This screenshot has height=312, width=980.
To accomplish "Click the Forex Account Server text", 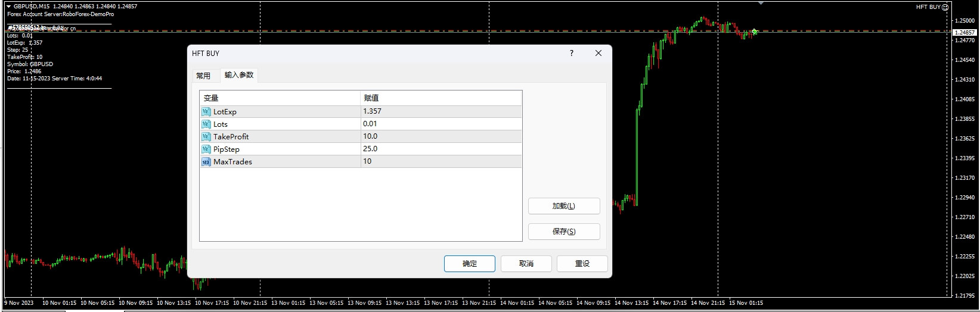I will click(60, 14).
